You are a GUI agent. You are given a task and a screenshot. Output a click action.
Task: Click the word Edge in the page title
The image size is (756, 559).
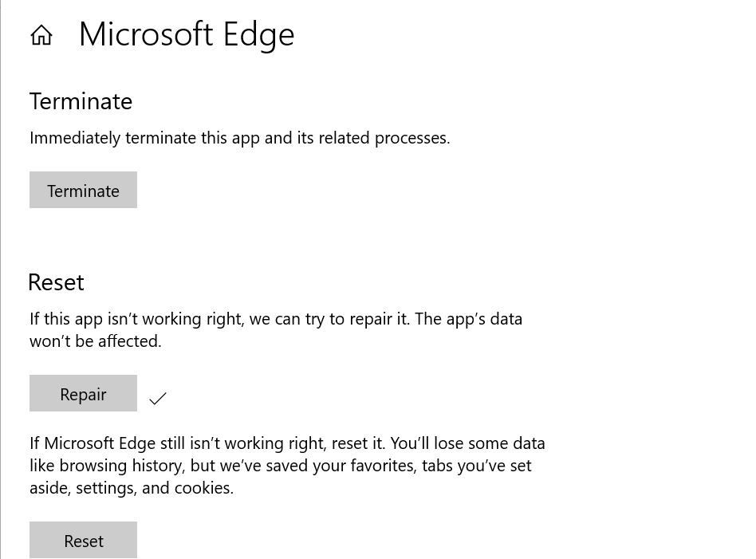click(x=258, y=34)
